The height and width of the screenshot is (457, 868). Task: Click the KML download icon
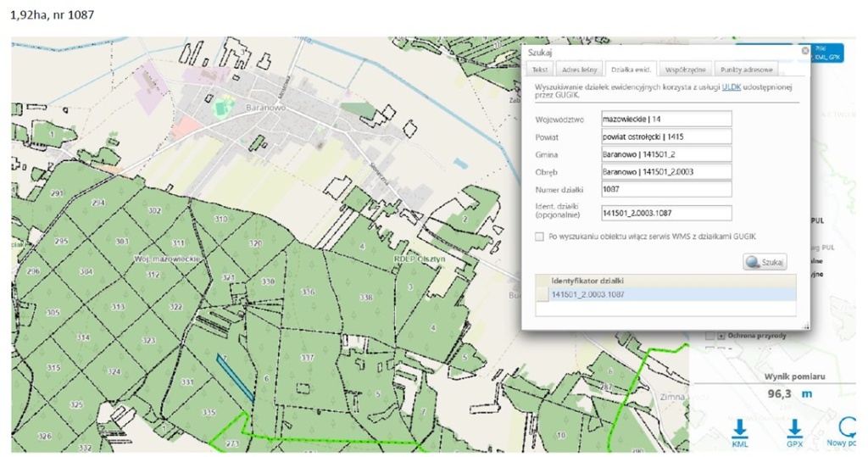[739, 427]
